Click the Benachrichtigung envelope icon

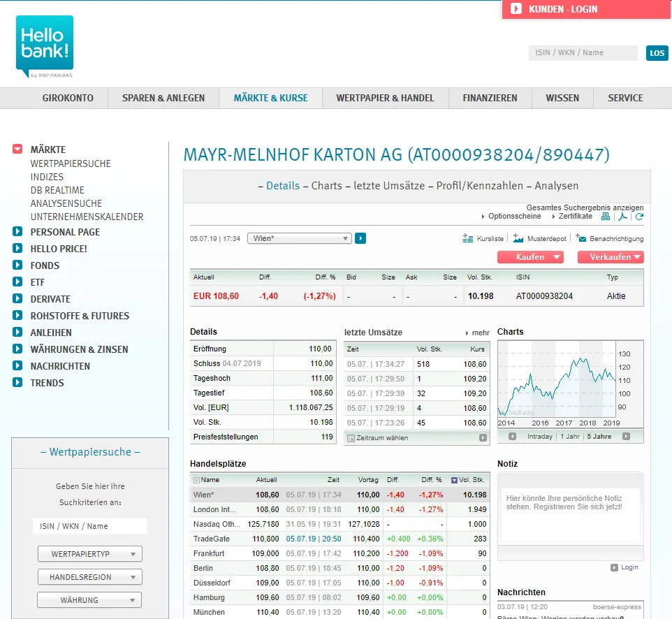click(580, 238)
